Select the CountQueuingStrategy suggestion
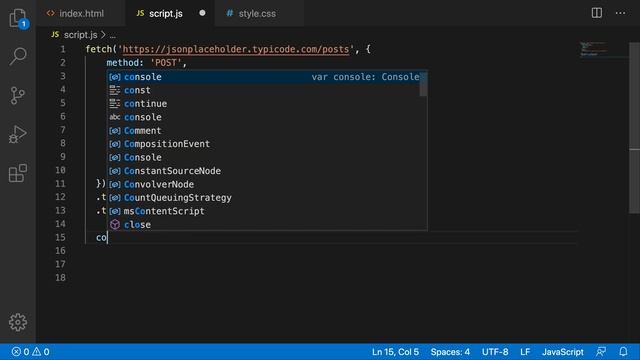 tap(264, 198)
